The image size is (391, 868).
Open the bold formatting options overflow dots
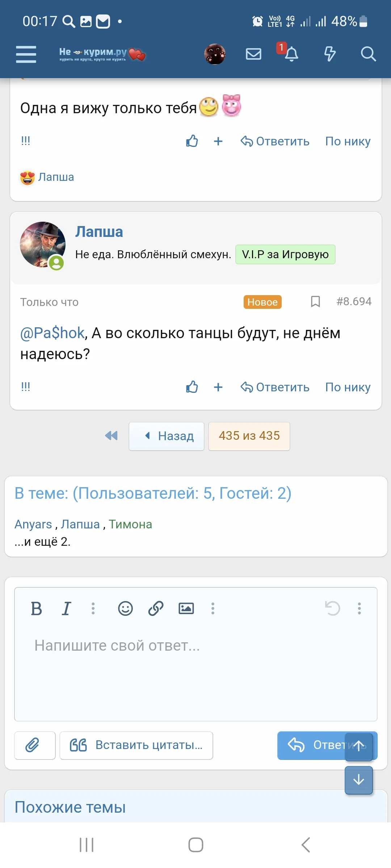(93, 608)
